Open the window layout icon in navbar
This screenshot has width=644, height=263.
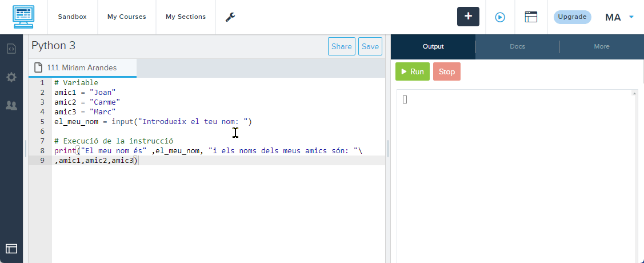tap(531, 17)
